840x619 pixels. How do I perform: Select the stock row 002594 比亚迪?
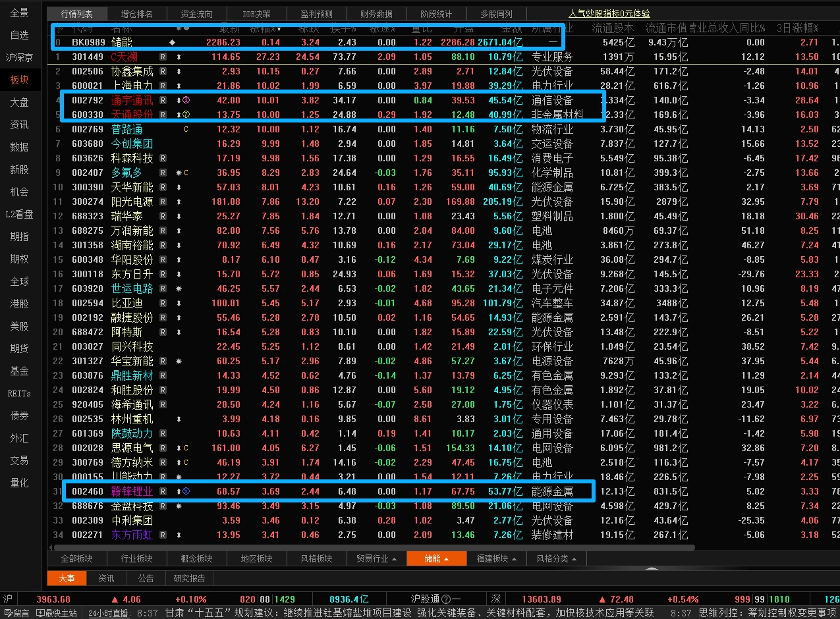[445, 303]
